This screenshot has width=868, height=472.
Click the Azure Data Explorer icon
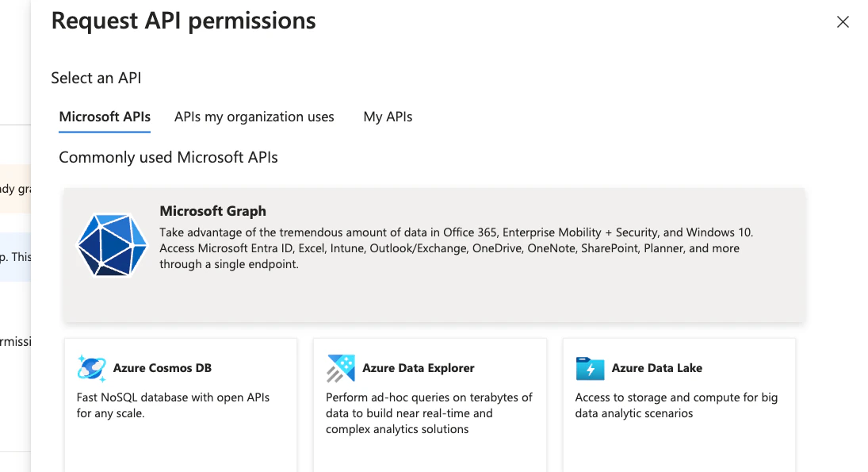pos(342,367)
